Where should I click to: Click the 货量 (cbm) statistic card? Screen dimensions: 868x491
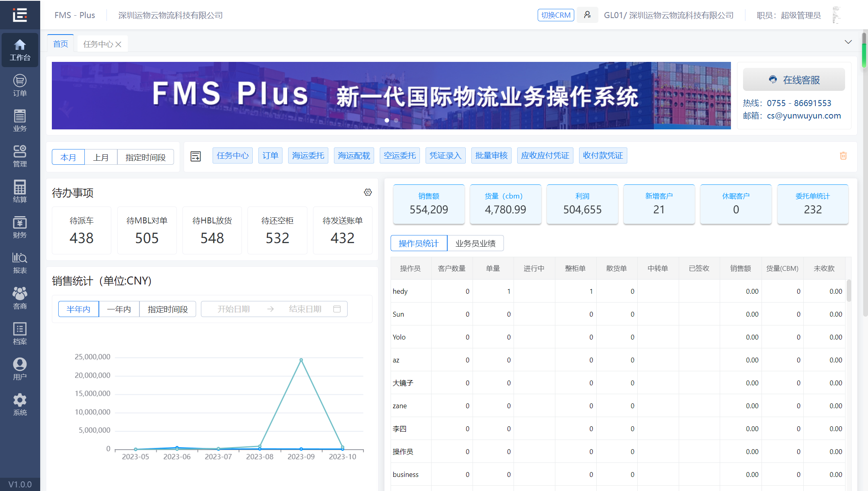click(x=506, y=204)
